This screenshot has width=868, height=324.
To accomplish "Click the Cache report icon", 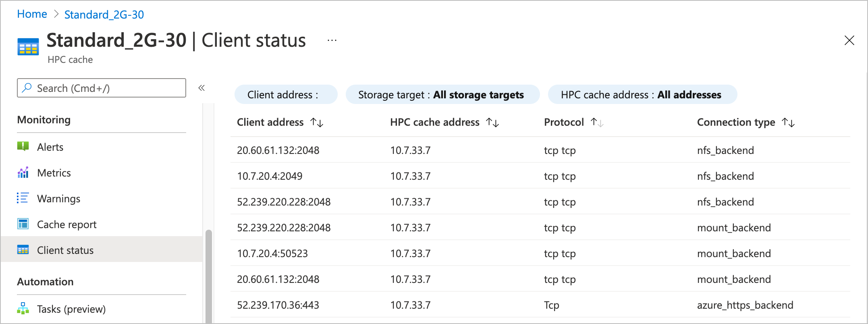I will pyautogui.click(x=23, y=224).
